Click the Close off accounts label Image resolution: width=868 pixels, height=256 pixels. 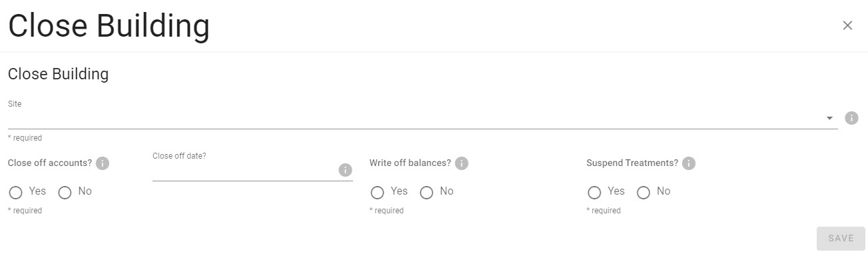click(x=50, y=163)
